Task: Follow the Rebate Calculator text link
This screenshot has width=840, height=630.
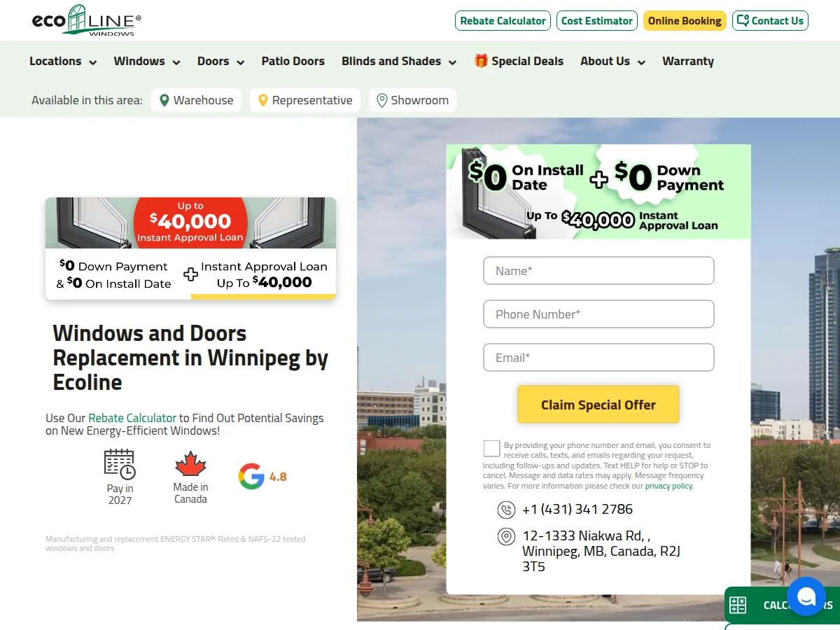Action: tap(132, 418)
